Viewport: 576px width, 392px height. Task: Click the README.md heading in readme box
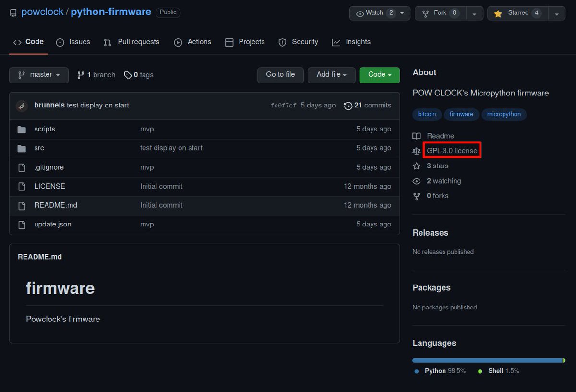point(40,257)
